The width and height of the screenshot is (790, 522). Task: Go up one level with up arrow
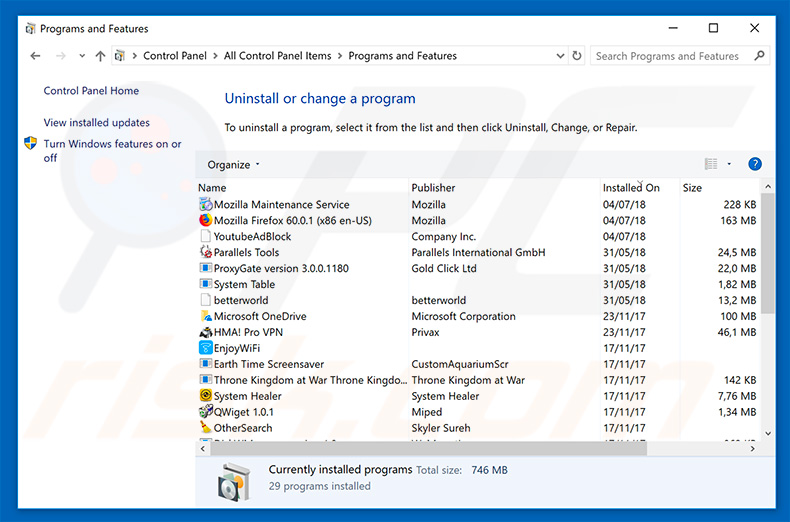[x=100, y=56]
